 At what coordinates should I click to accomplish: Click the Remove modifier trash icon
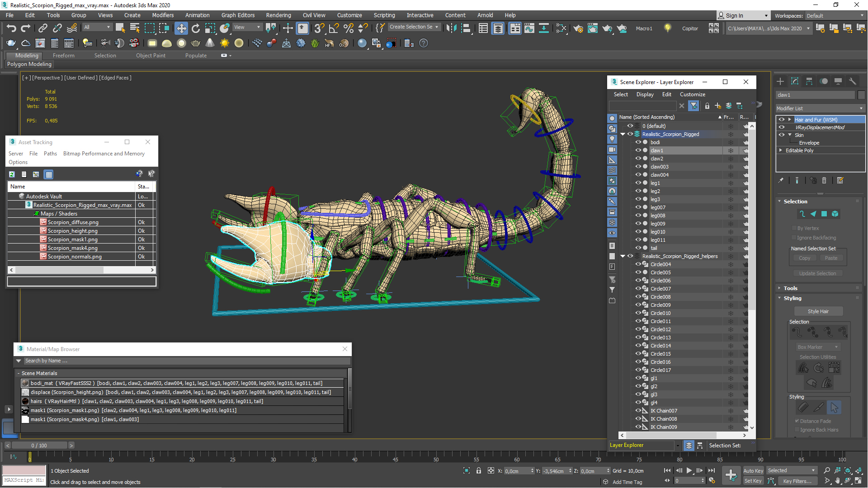tap(824, 180)
